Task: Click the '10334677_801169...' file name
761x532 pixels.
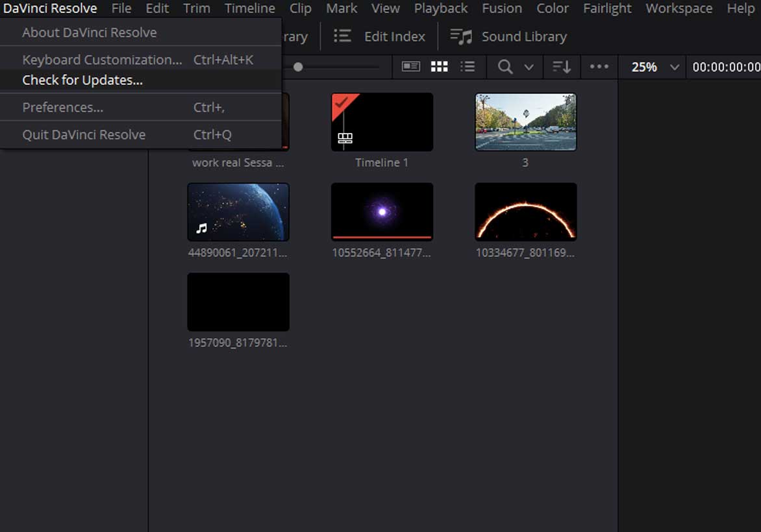Action: point(525,252)
